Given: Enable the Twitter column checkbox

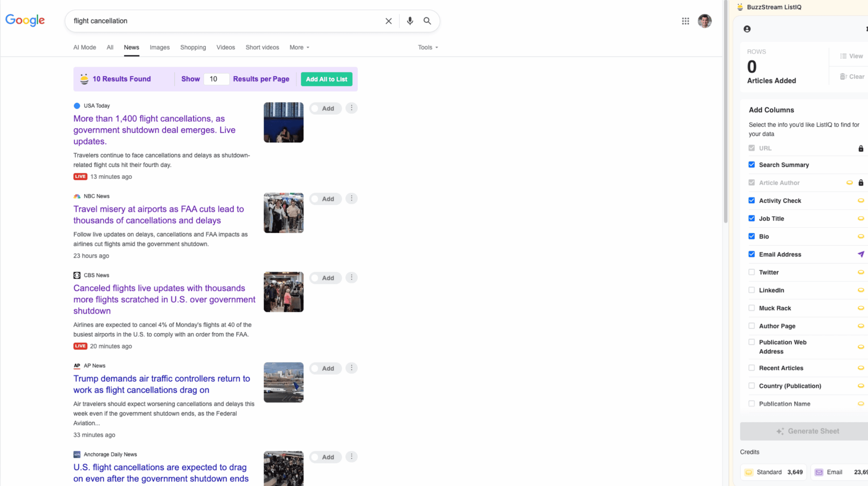Looking at the screenshot, I should (x=752, y=272).
